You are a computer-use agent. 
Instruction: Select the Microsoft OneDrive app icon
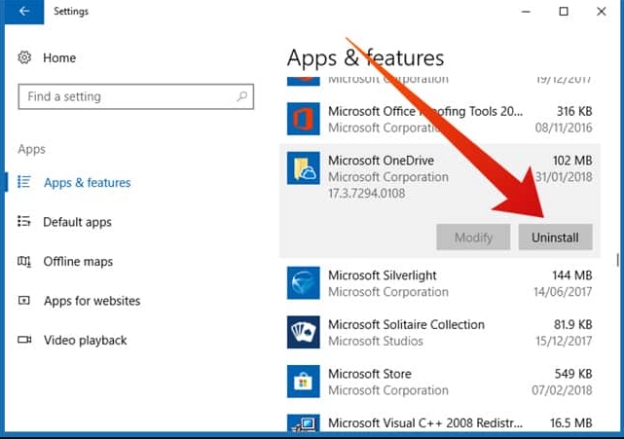[303, 168]
